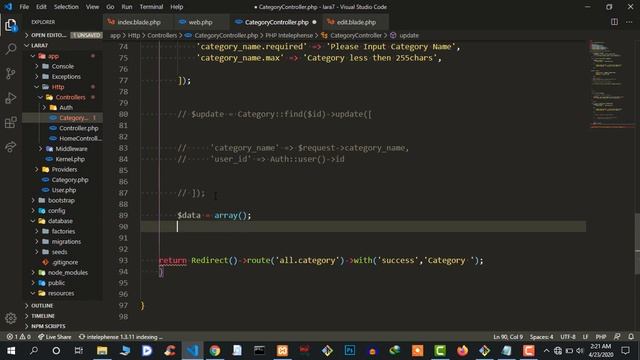Expand the Timeline section
The image size is (640, 360).
[43, 316]
